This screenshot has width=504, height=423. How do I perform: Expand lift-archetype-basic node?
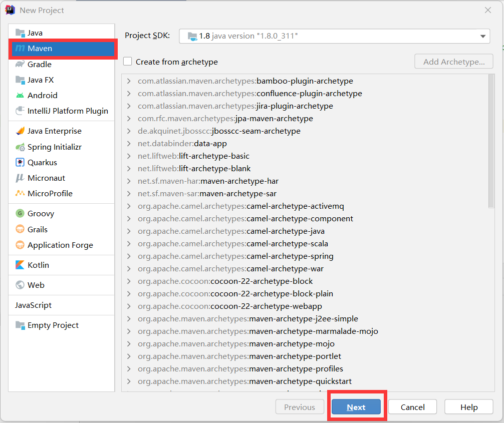[x=129, y=156]
